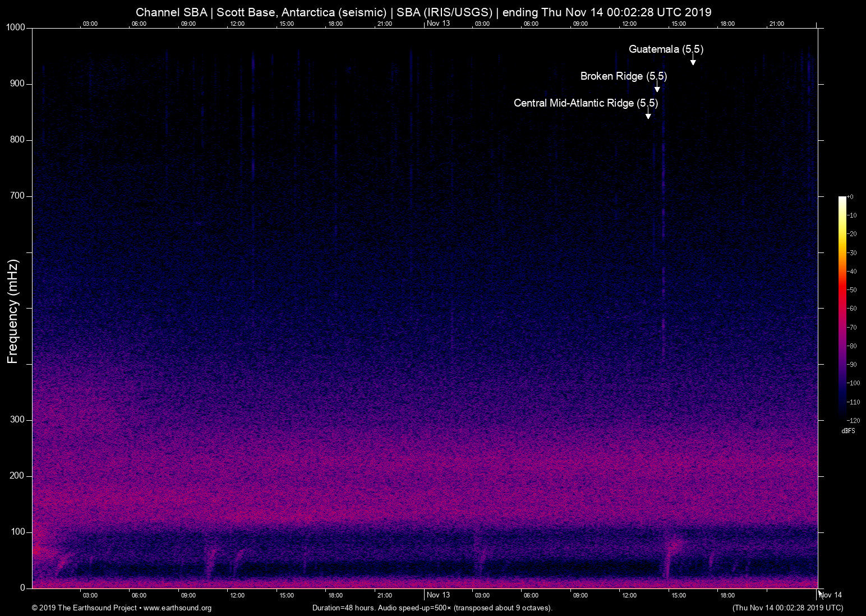
Task: Open the www.earthsound.org link in footer
Action: click(x=177, y=608)
